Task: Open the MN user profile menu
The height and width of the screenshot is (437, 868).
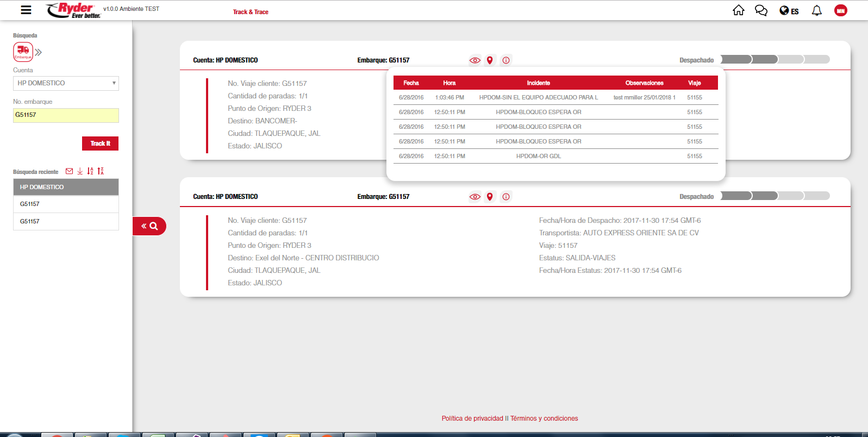Action: coord(840,10)
